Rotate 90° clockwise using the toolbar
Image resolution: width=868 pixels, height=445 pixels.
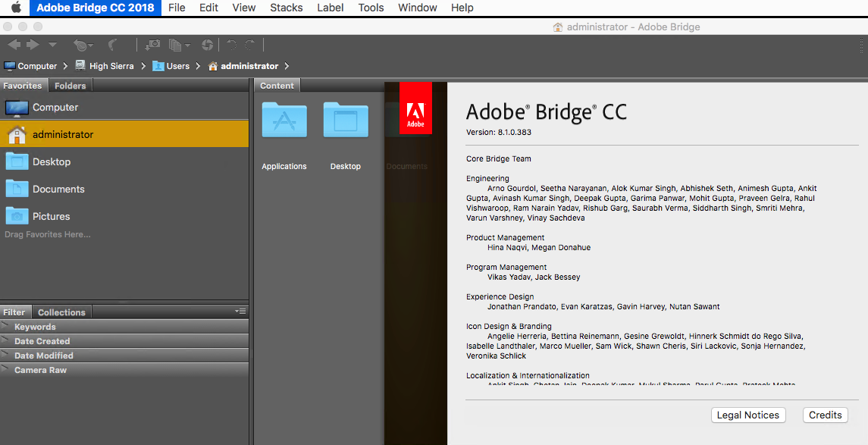click(x=250, y=45)
